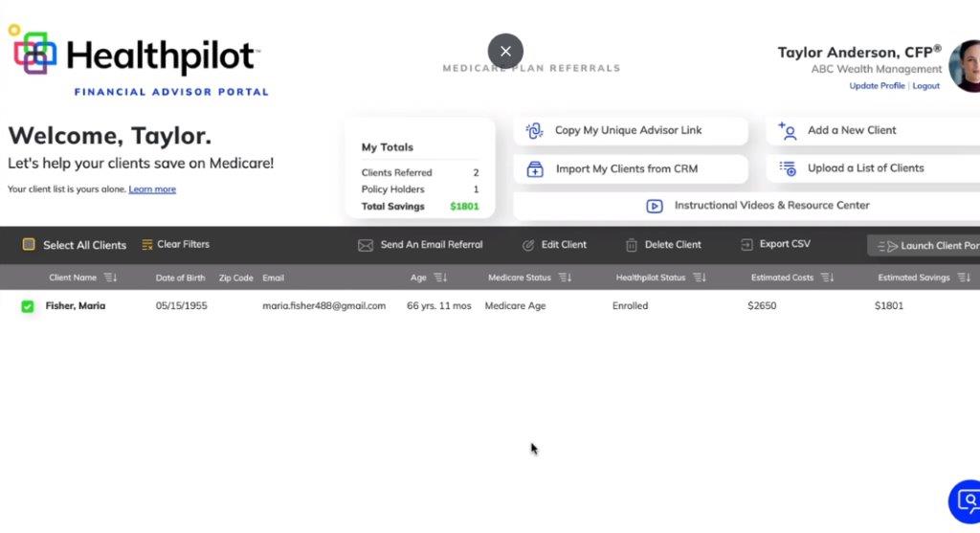The width and height of the screenshot is (980, 533).
Task: Click the Date of Birth column header
Action: 180,278
